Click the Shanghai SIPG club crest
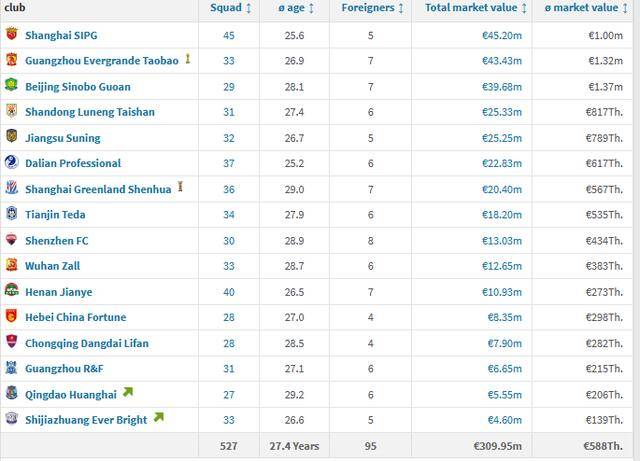This screenshot has width=640, height=461. (x=11, y=35)
